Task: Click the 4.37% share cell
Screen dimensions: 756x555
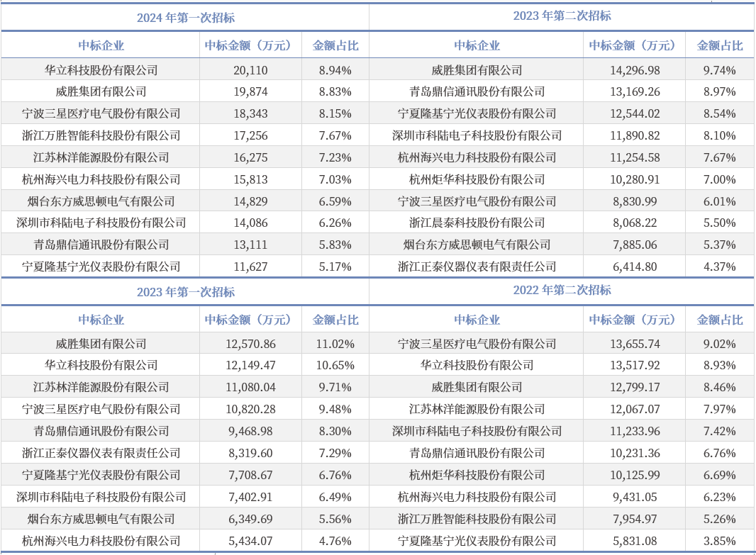Action: click(719, 267)
